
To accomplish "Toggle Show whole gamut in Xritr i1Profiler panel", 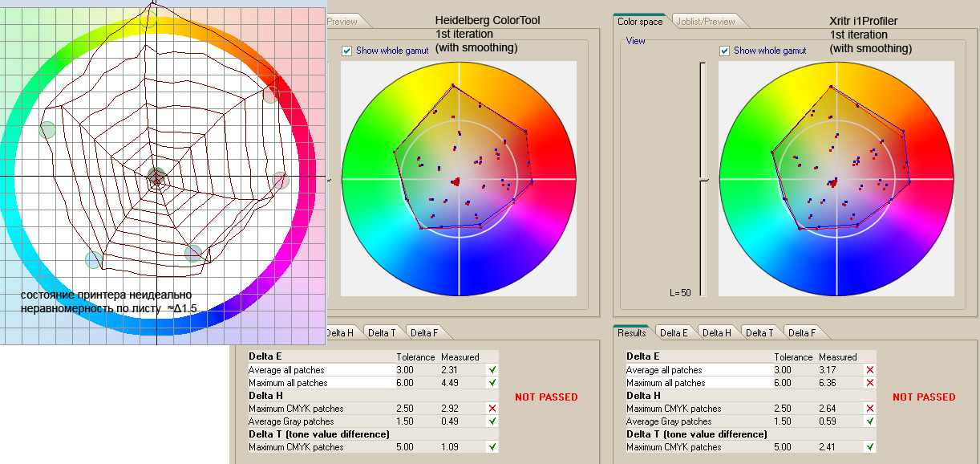I will [x=724, y=51].
